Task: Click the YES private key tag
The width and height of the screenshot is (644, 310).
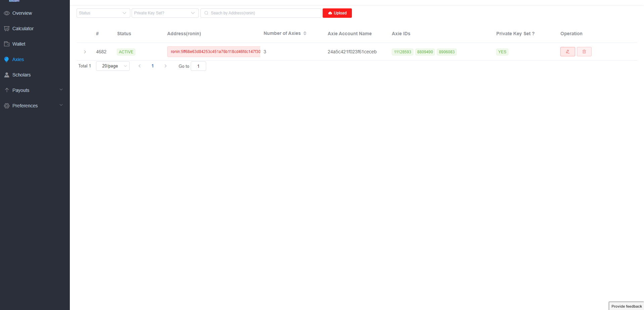Action: (502, 52)
